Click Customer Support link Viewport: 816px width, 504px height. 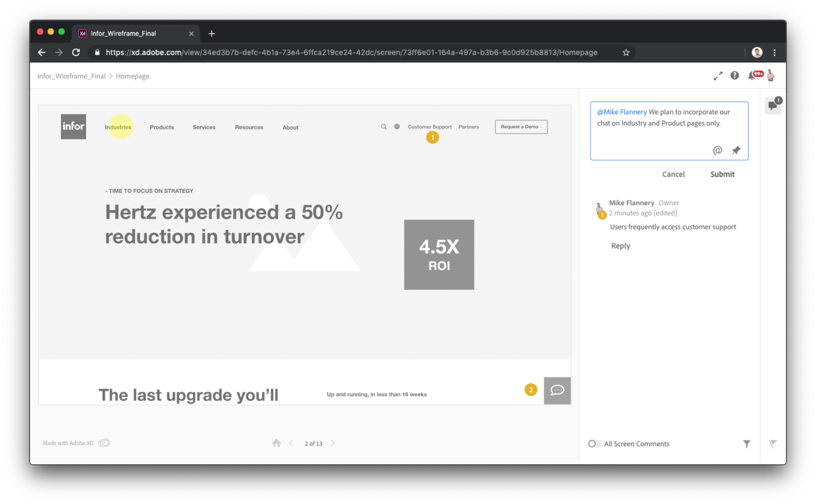[x=430, y=127]
